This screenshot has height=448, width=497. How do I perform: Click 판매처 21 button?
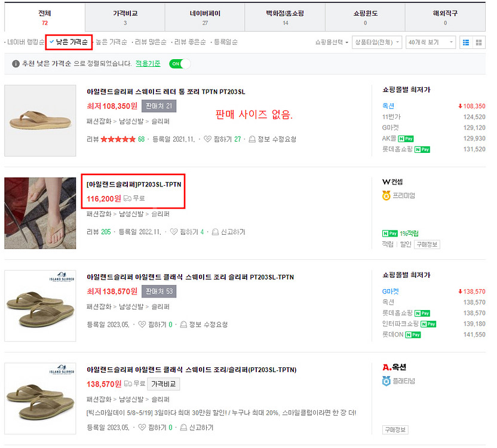point(158,106)
